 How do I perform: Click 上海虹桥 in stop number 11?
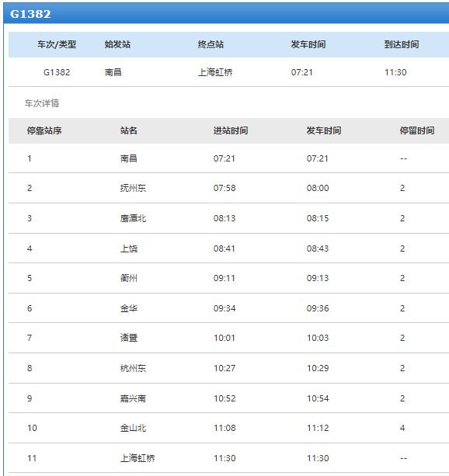pyautogui.click(x=137, y=458)
